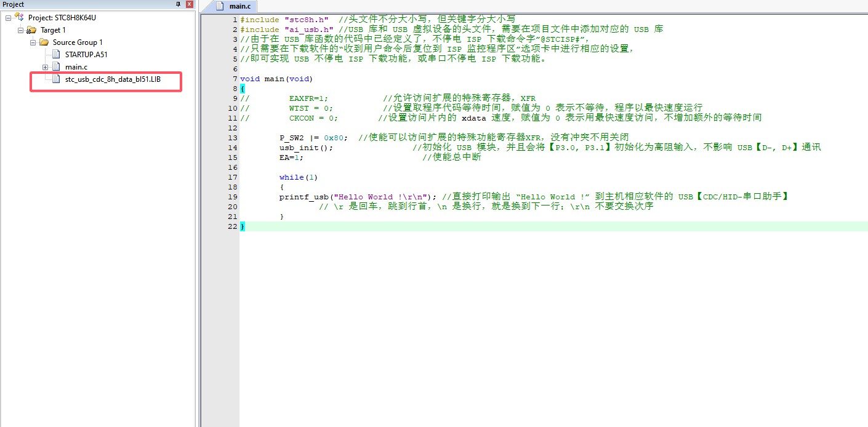Expand the main.c tree node
Viewport: 868px width, 427px height.
45,67
